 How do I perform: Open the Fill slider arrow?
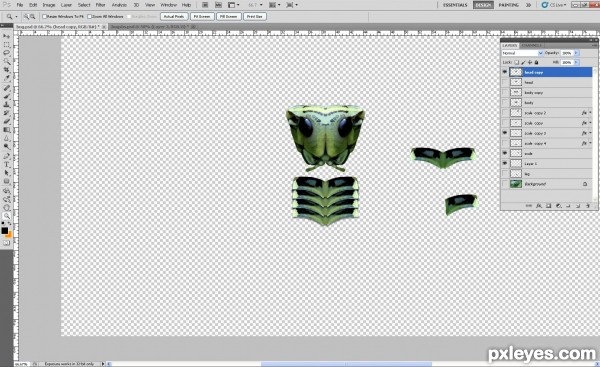pos(577,62)
